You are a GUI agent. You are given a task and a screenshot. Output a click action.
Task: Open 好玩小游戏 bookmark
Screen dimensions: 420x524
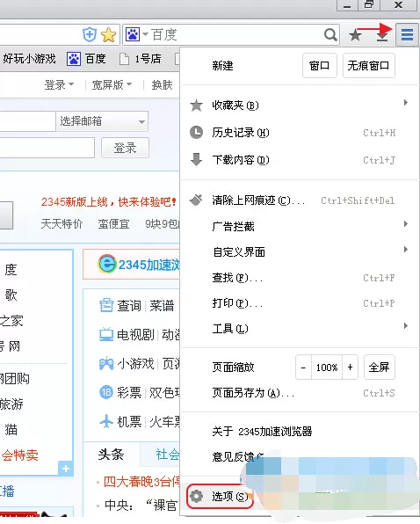[x=29, y=59]
